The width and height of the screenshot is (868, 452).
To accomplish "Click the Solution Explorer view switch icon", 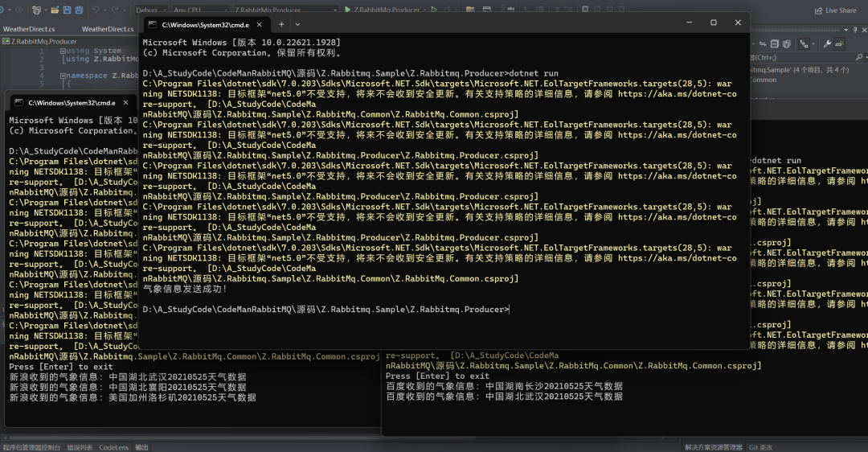I will (x=804, y=43).
